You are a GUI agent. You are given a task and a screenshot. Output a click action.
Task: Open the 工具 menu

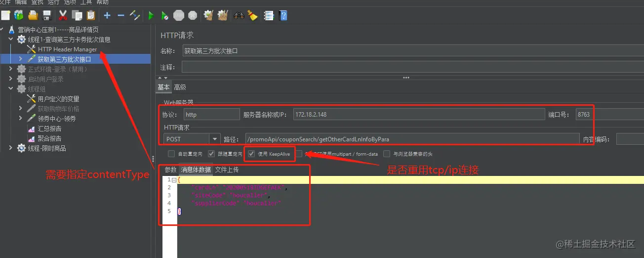coord(86,2)
